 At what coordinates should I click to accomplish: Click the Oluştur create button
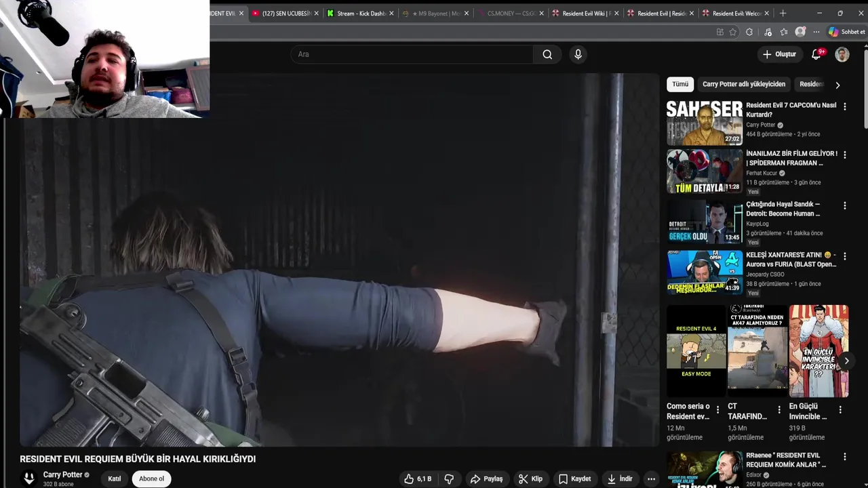click(779, 54)
